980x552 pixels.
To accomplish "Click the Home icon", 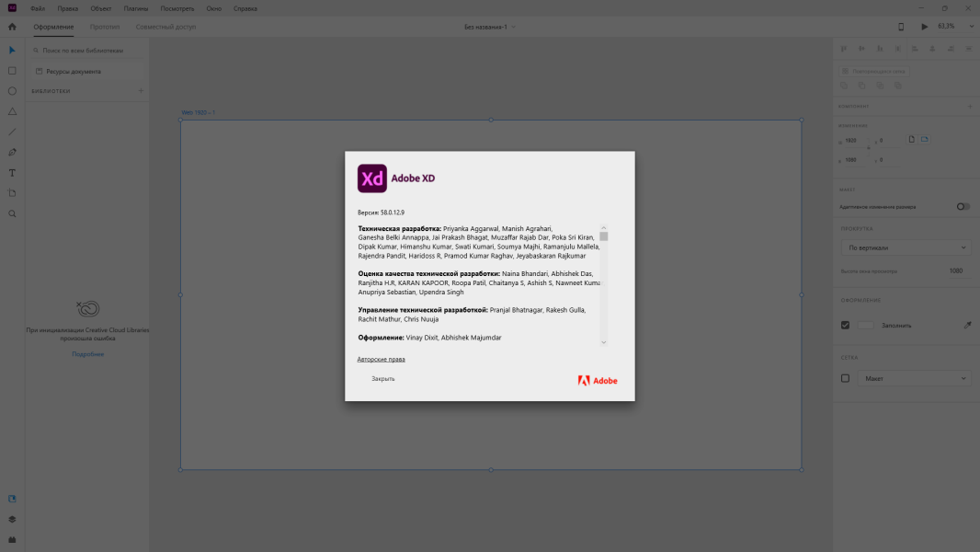I will click(x=12, y=27).
